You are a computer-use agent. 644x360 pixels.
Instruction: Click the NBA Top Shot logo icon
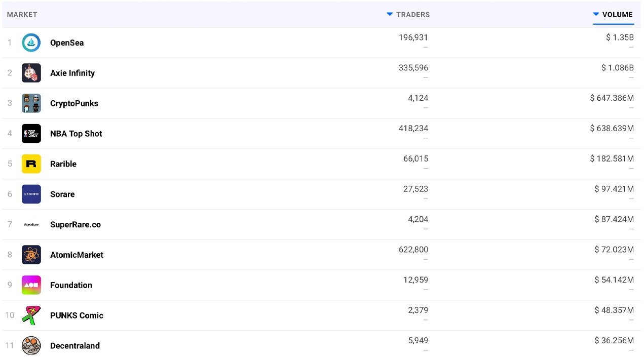31,134
